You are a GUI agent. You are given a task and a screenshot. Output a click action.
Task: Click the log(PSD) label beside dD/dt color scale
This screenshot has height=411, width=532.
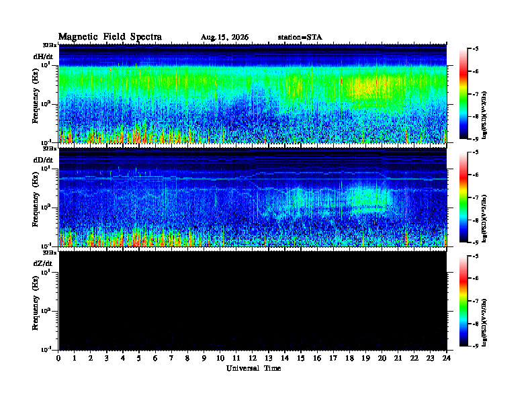click(x=484, y=218)
